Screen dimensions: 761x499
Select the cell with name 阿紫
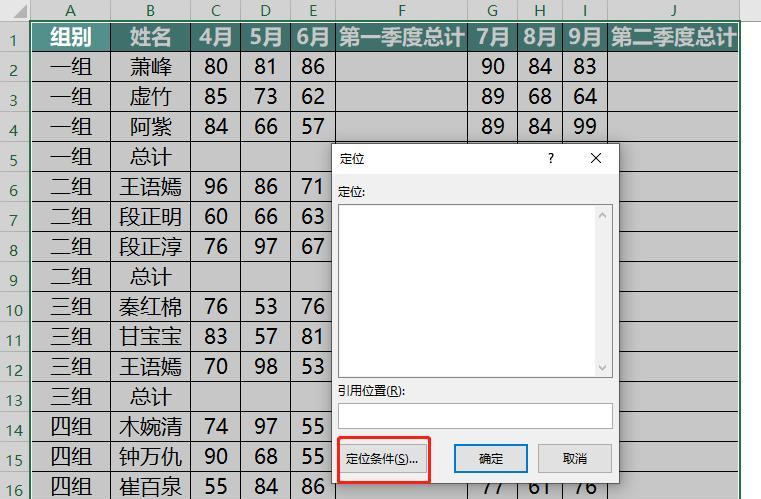coord(150,127)
